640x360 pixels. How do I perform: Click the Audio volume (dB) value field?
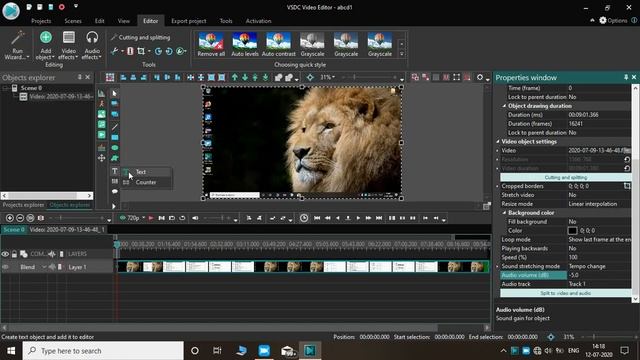(599, 275)
